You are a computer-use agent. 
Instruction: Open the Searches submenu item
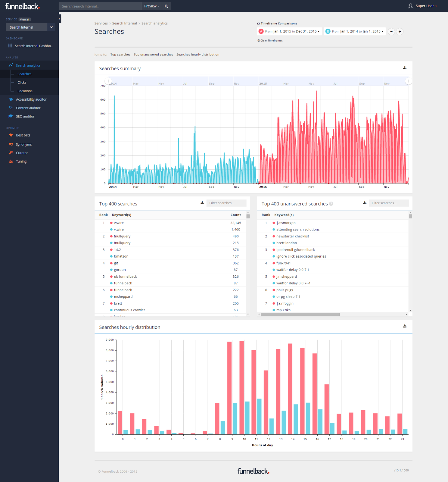click(x=24, y=74)
